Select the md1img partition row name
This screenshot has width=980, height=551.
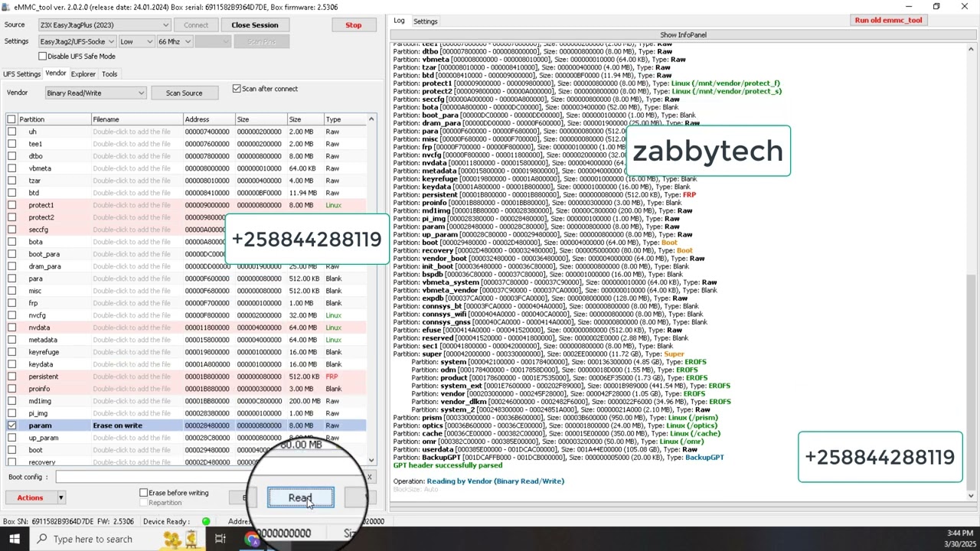pyautogui.click(x=40, y=401)
